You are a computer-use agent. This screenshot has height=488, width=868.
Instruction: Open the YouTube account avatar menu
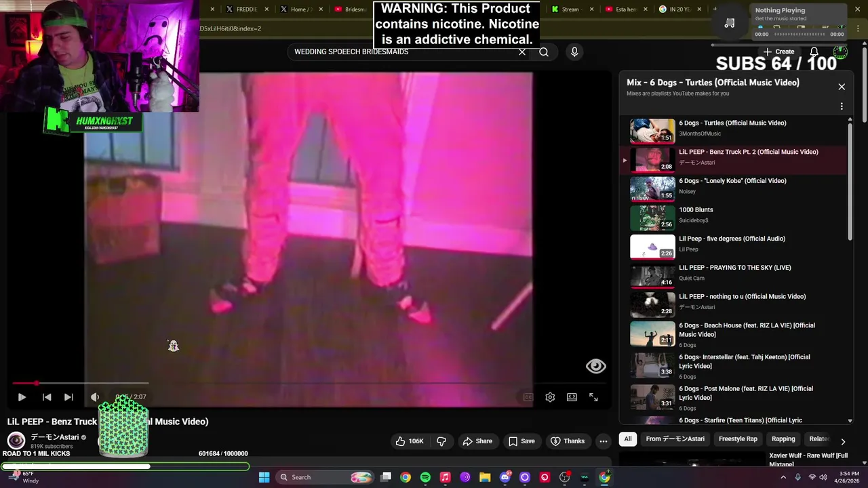click(x=840, y=52)
